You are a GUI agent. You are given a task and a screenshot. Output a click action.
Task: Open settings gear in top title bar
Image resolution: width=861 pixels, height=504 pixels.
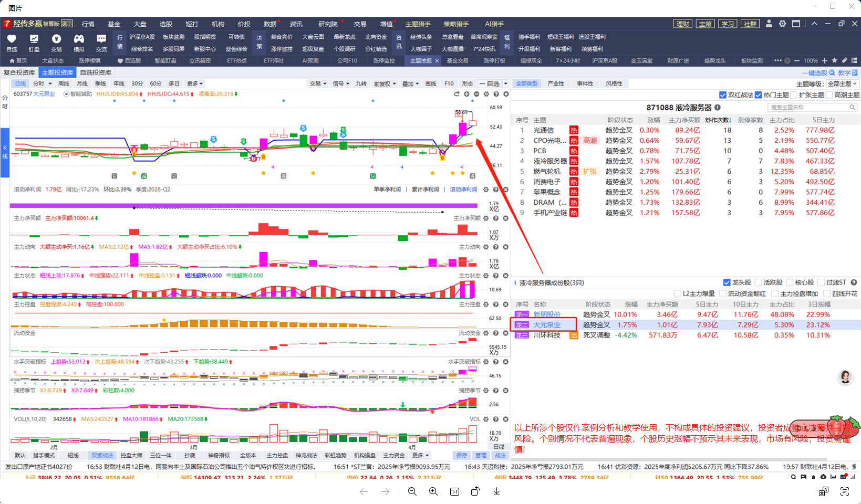(782, 24)
